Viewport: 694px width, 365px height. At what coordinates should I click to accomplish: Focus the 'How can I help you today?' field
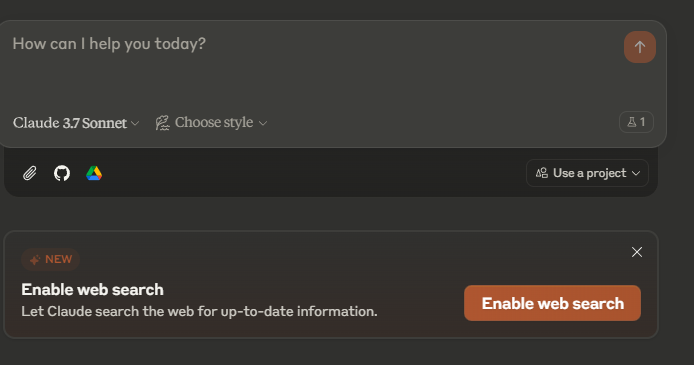(x=310, y=66)
